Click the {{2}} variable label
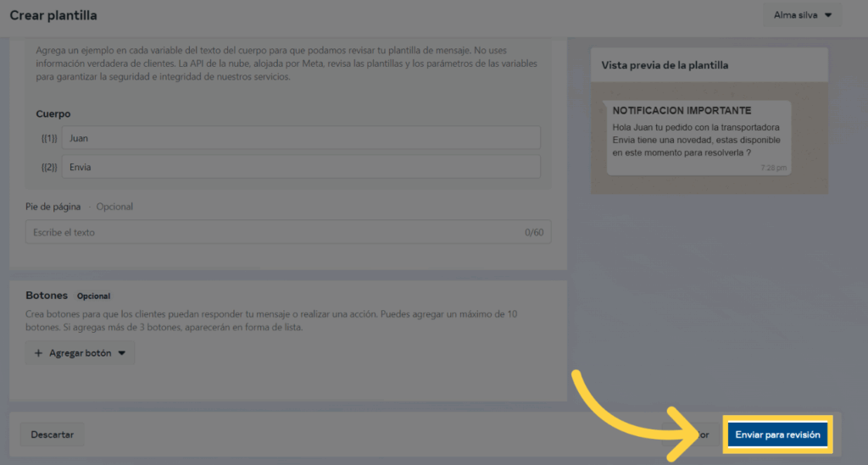 pos(49,167)
